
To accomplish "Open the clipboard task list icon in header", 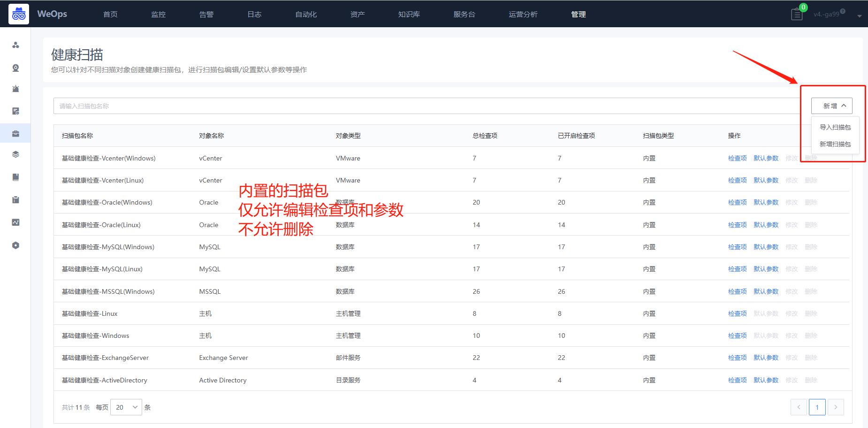I will click(797, 15).
